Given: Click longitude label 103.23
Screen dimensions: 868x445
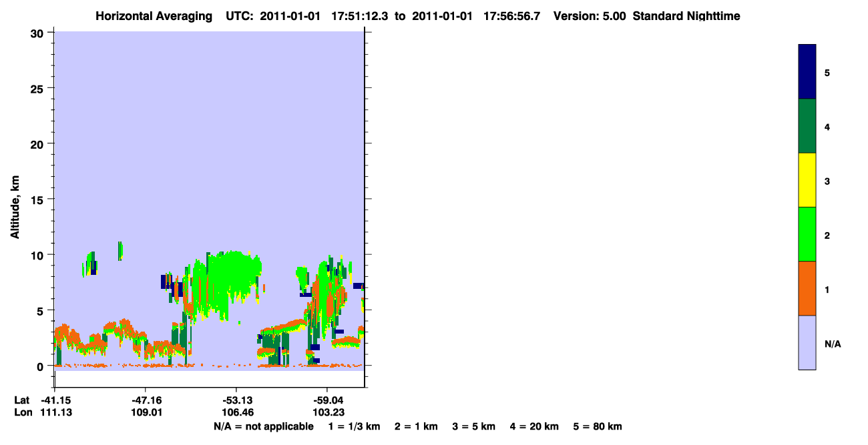Looking at the screenshot, I should coord(327,412).
